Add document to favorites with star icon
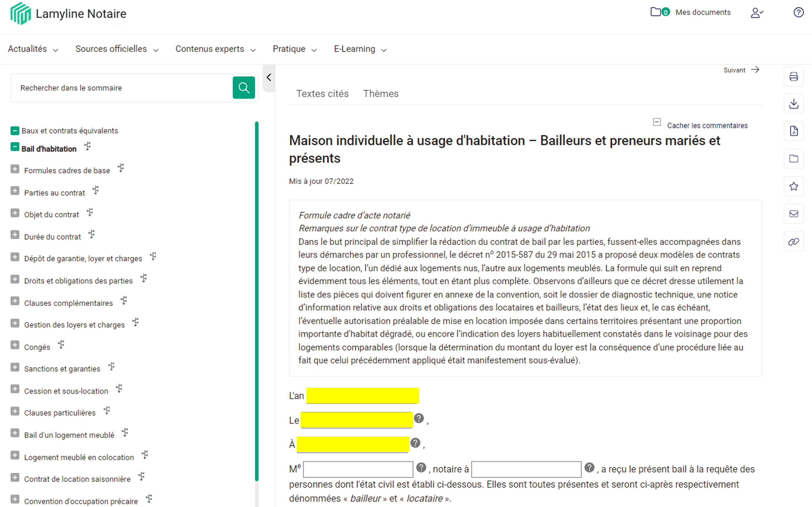Image resolution: width=812 pixels, height=507 pixels. pyautogui.click(x=793, y=186)
